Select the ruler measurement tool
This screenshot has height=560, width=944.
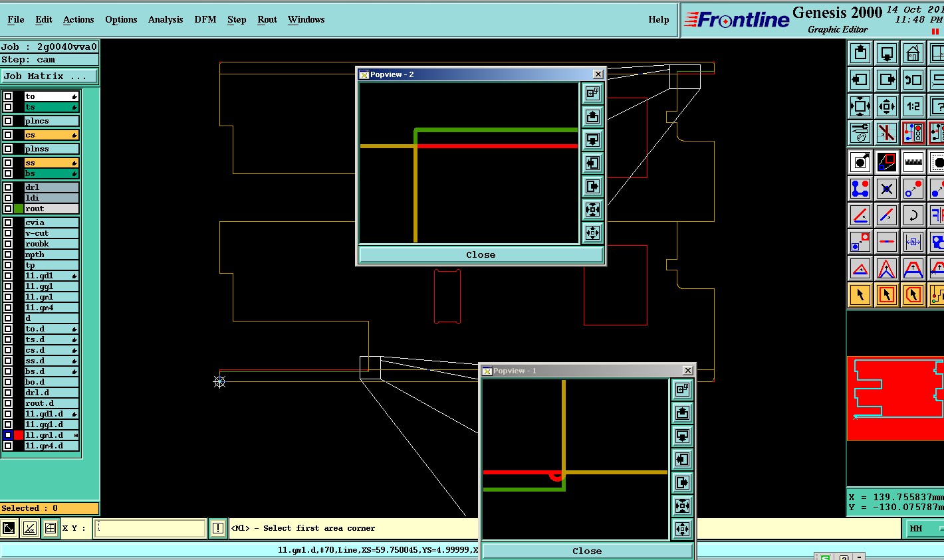coord(913,162)
